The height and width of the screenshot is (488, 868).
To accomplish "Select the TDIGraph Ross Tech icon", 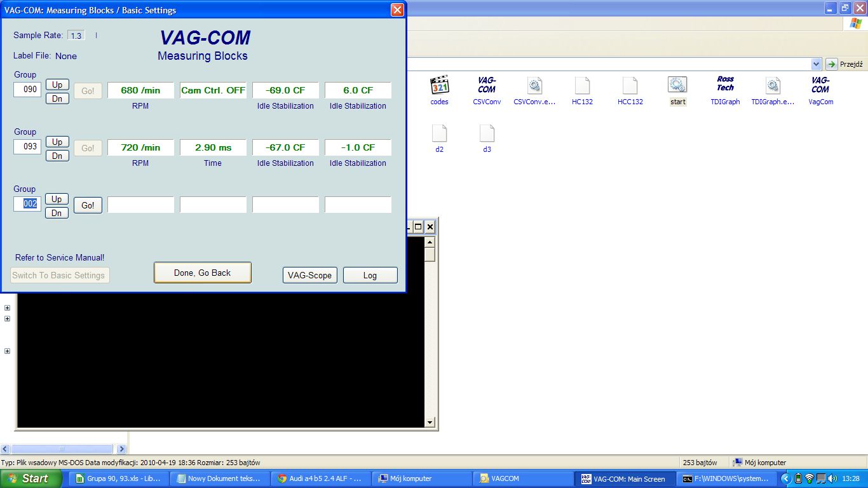I will (725, 85).
